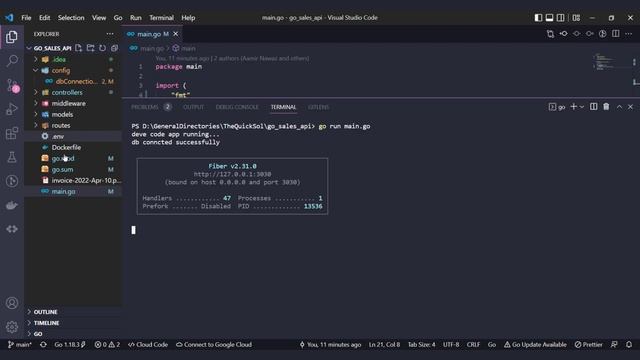
Task: Maximize the terminal panel size
Action: pyautogui.click(x=619, y=107)
